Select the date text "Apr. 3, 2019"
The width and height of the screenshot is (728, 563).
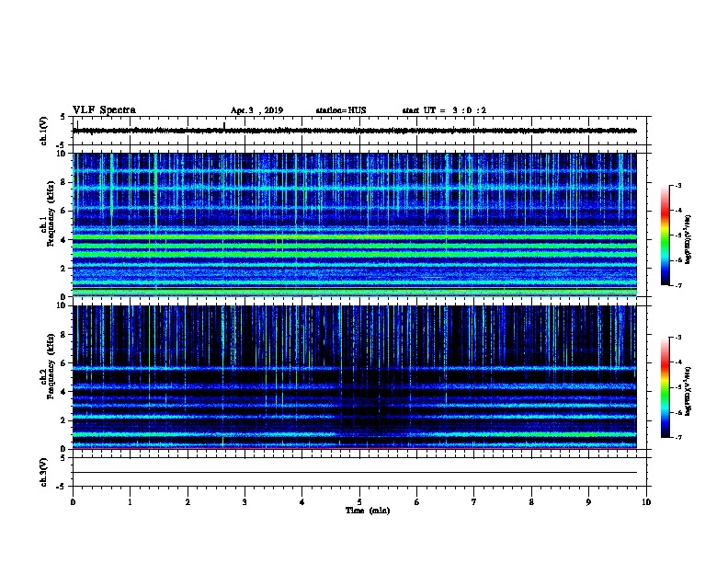coord(256,110)
